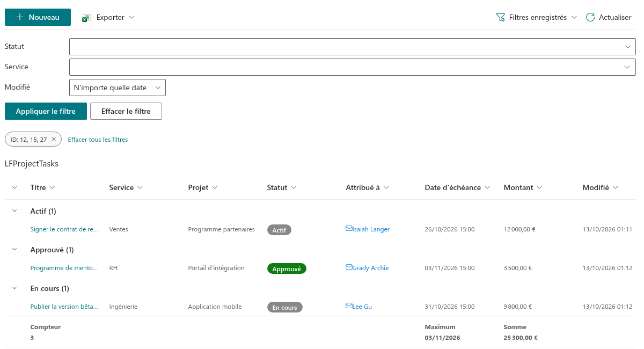Screen dimensions: 644x349
Task: Click the Somme total 25 300,00 €
Action: (521, 338)
